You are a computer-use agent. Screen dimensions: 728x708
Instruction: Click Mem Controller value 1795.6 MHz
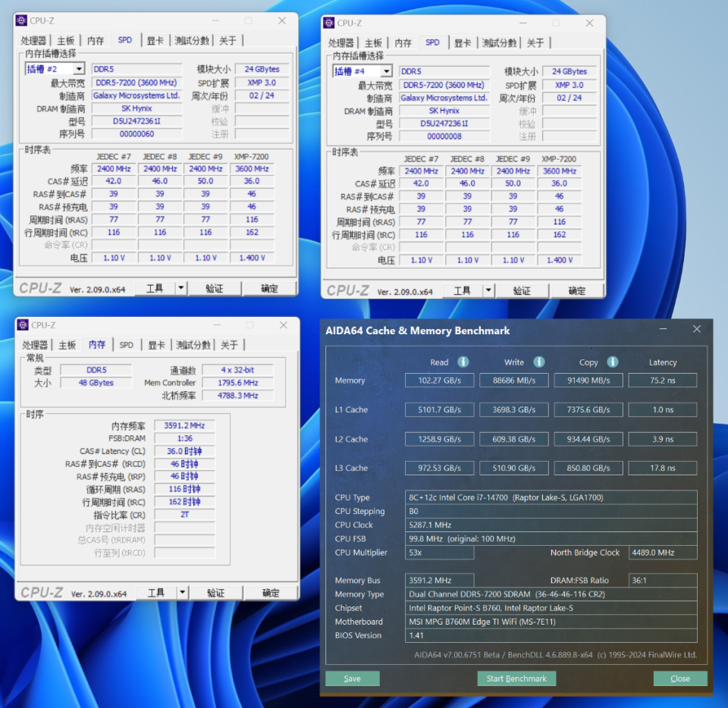(237, 383)
